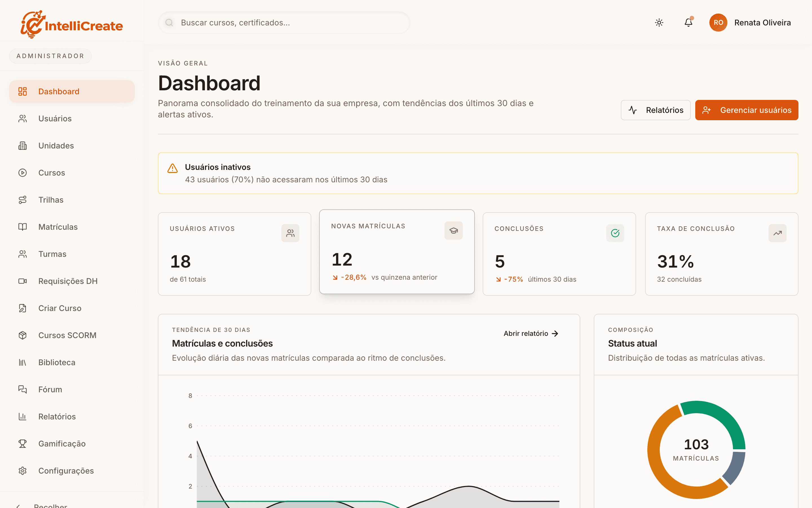Open Trilhas in sidebar menu

pos(72,200)
